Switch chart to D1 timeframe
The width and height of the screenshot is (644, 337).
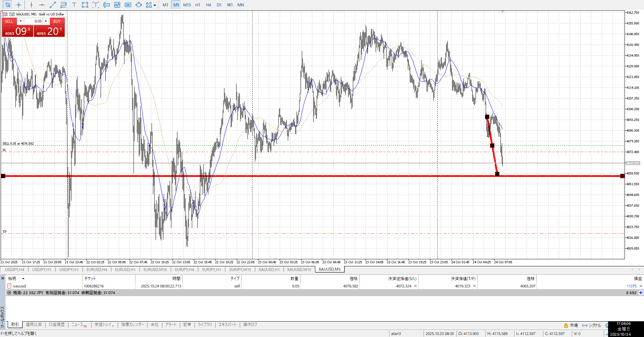click(x=219, y=5)
